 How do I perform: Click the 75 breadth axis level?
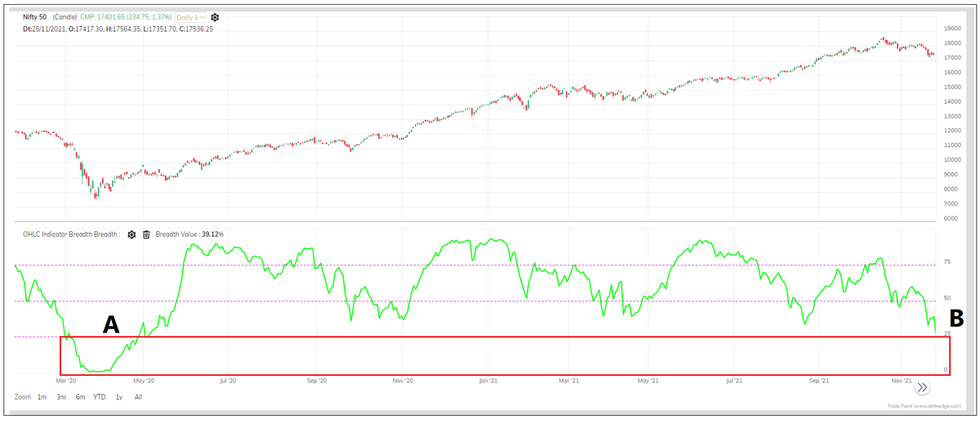point(947,262)
